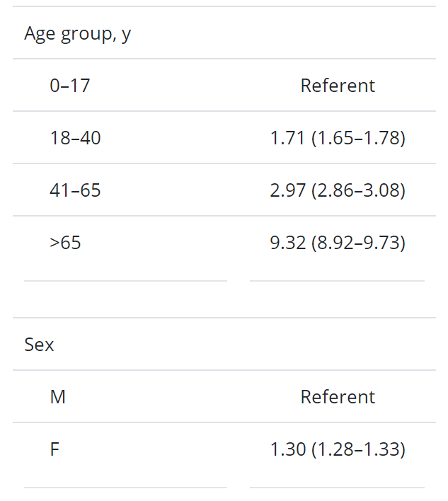Viewport: 448px width, 501px height.
Task: Click the Age group, y header
Action: [x=77, y=33]
